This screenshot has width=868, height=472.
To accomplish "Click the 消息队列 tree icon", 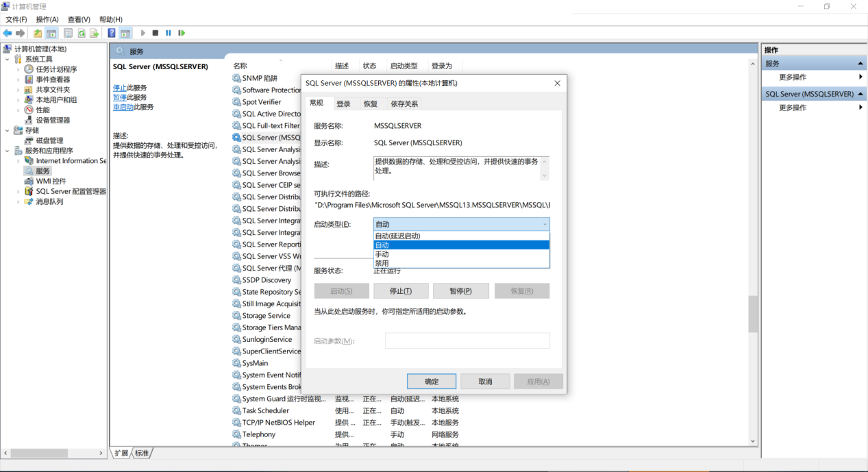I will [x=29, y=201].
